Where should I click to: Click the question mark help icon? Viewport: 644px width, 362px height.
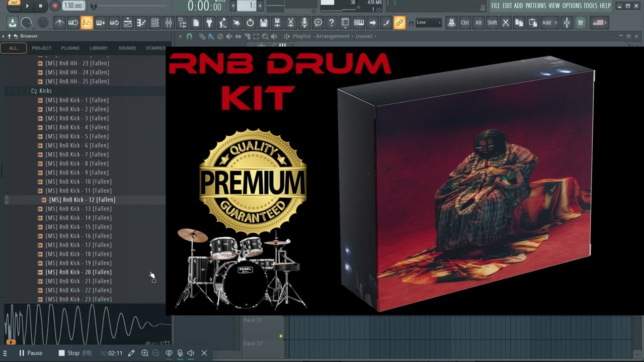tap(332, 23)
